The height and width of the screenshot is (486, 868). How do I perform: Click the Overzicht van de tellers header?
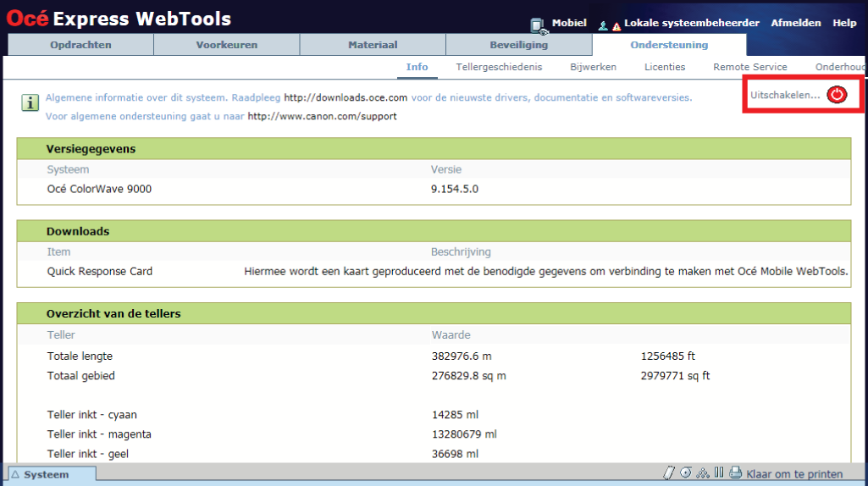[434, 313]
